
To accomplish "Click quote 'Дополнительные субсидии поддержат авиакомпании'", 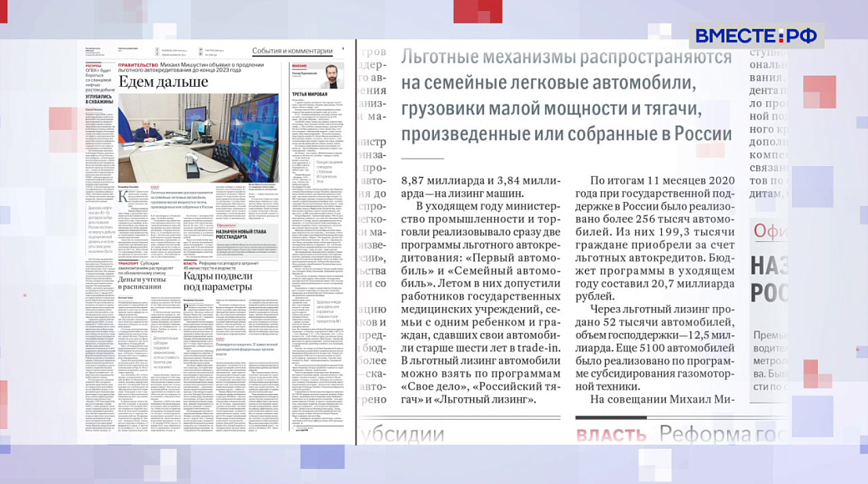I will 166,352.
